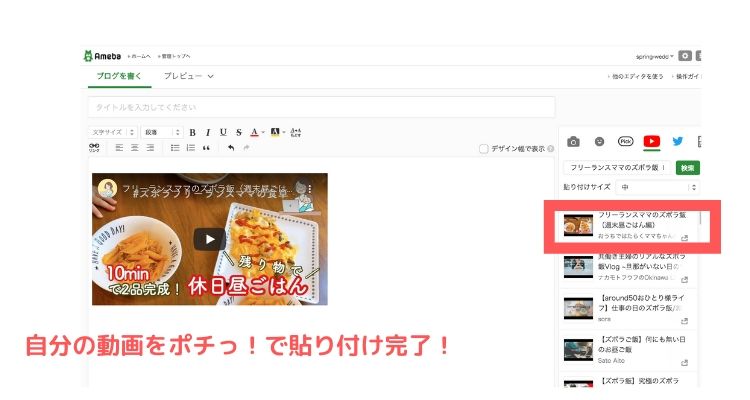Open the 文字サイズ font size dropdown

click(113, 132)
